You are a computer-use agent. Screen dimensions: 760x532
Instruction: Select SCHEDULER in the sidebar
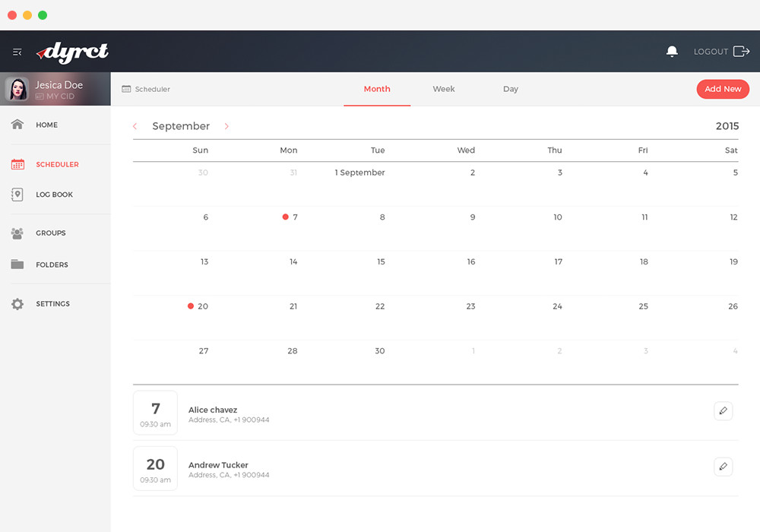(x=57, y=165)
